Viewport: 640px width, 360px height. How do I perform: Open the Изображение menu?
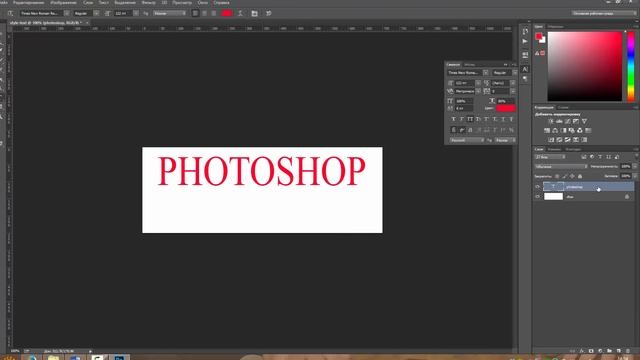pos(64,2)
